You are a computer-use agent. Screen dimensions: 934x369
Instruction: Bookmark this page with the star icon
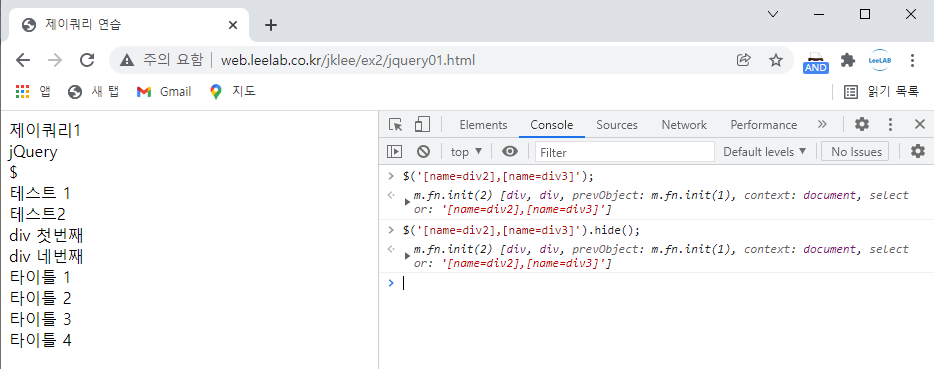click(776, 60)
